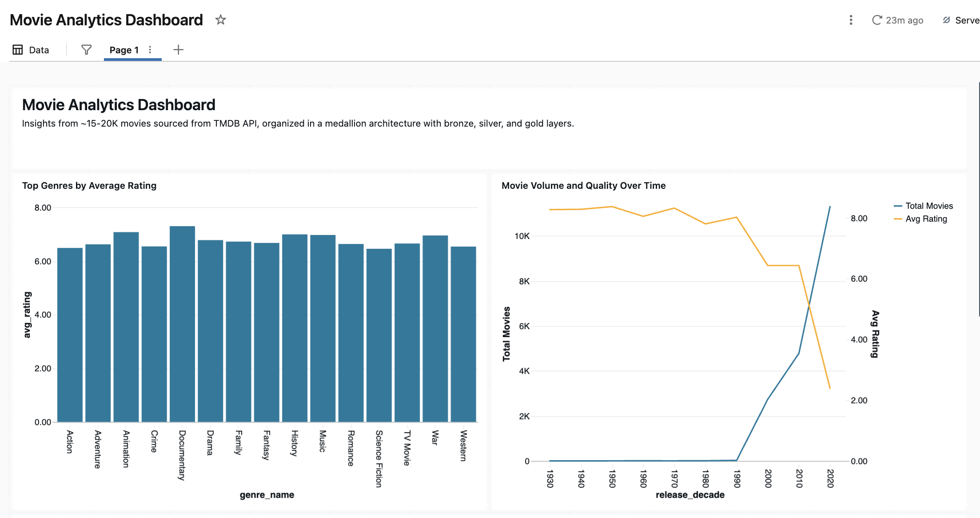This screenshot has width=980, height=518.
Task: Click the release_decade axis title
Action: [x=690, y=495]
